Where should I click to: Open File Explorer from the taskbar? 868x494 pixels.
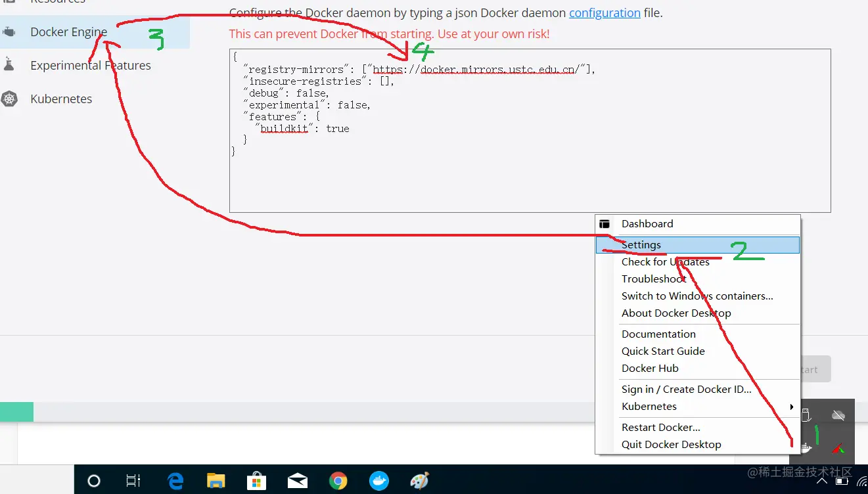(x=216, y=480)
